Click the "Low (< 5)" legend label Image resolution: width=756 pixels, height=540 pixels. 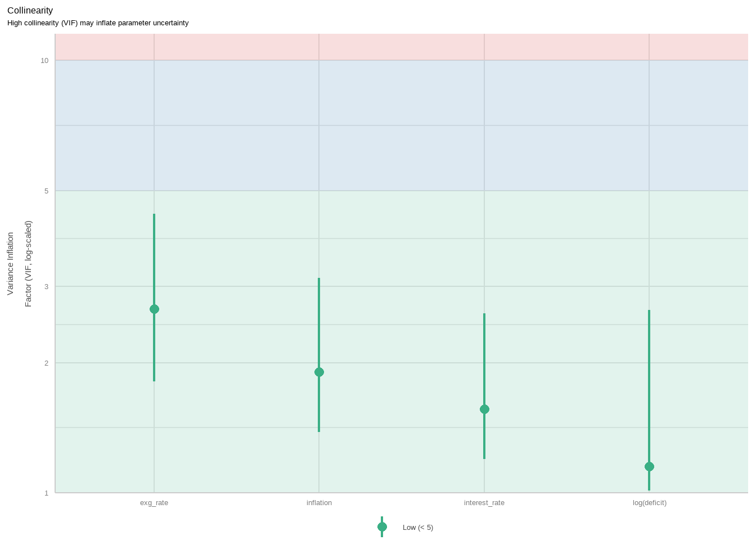417,528
